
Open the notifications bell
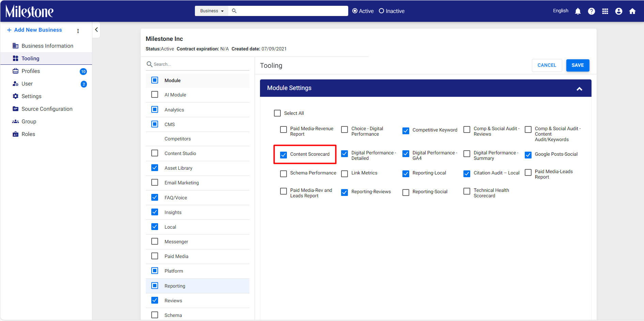pyautogui.click(x=578, y=11)
